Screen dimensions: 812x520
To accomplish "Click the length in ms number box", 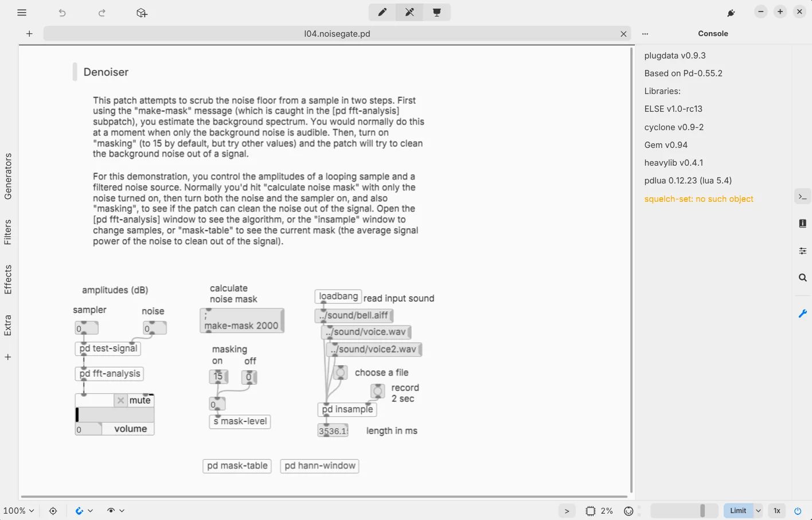I will [x=333, y=431].
